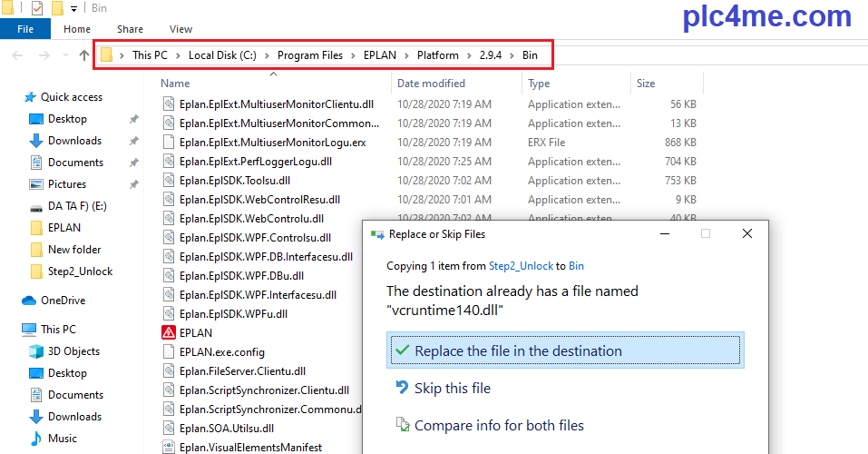Click the Compare info for both files icon

(x=402, y=425)
